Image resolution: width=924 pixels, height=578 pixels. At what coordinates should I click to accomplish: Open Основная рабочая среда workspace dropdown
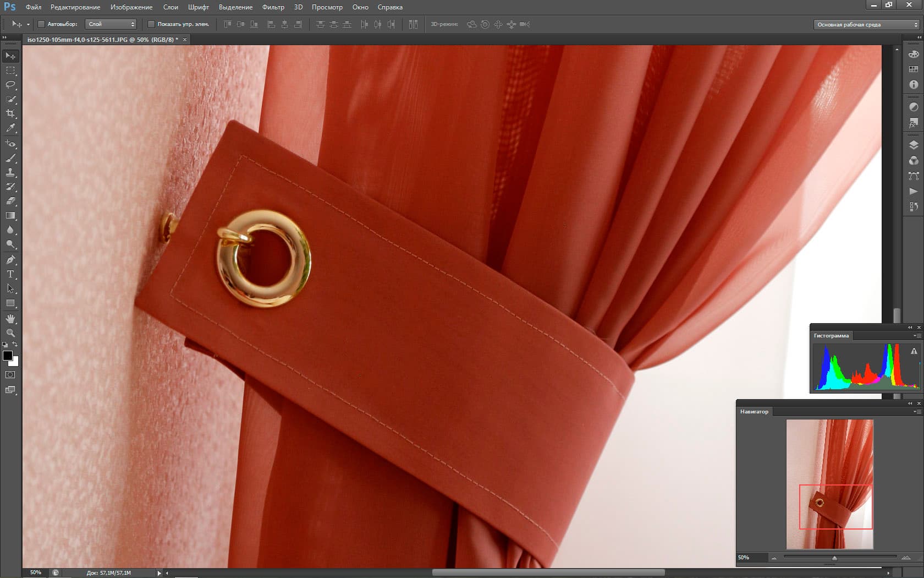[866, 25]
